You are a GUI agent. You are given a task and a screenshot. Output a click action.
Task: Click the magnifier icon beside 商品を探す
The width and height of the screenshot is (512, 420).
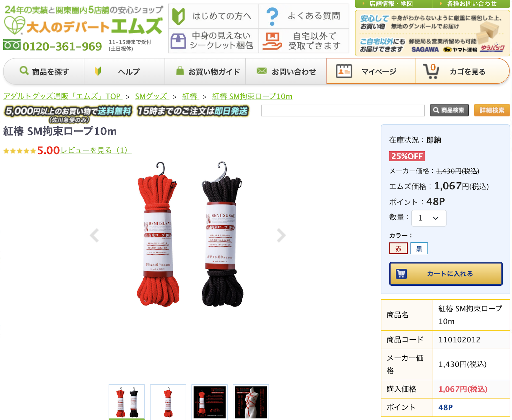(x=24, y=70)
